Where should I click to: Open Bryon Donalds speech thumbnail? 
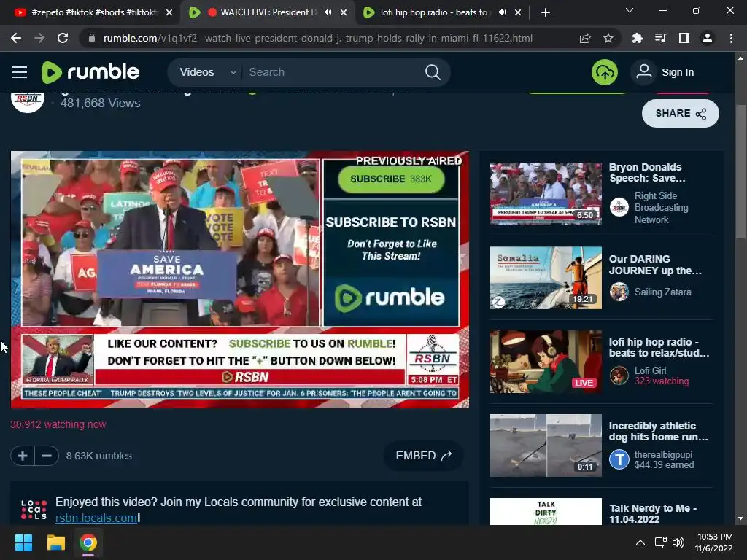(546, 194)
